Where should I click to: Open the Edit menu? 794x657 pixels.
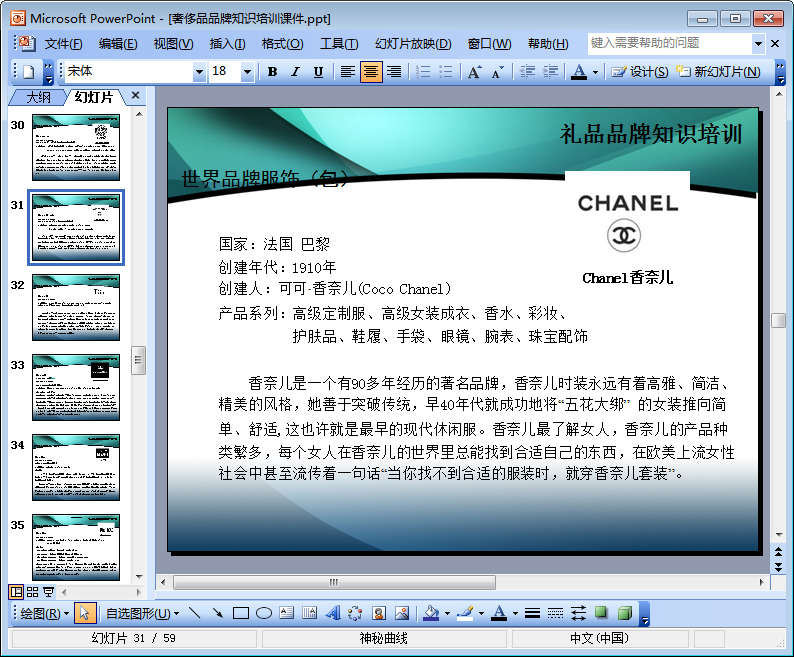pyautogui.click(x=118, y=44)
